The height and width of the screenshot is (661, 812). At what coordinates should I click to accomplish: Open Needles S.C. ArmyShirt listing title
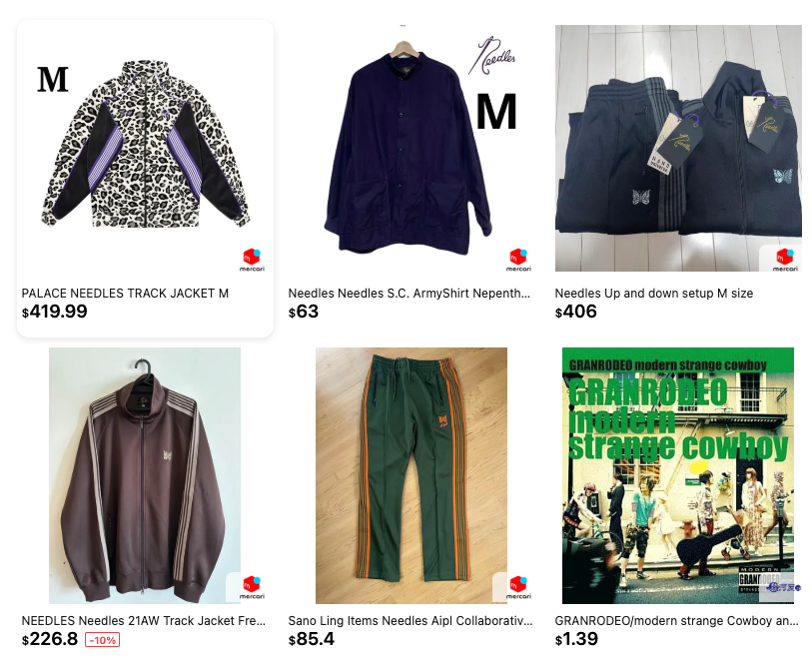pos(409,293)
